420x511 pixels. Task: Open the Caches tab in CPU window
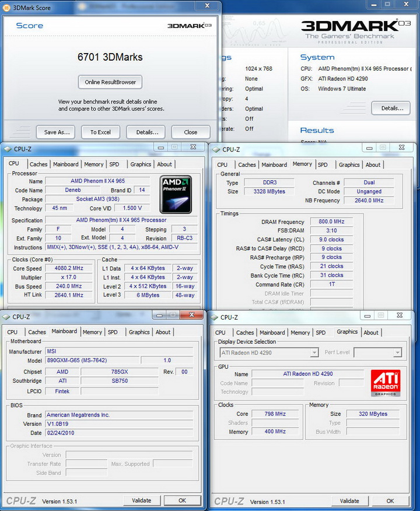pyautogui.click(x=38, y=164)
